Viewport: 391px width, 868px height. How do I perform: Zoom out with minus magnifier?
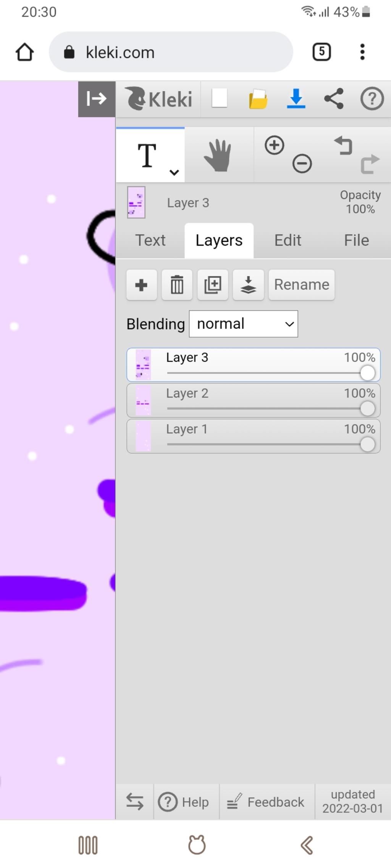302,164
